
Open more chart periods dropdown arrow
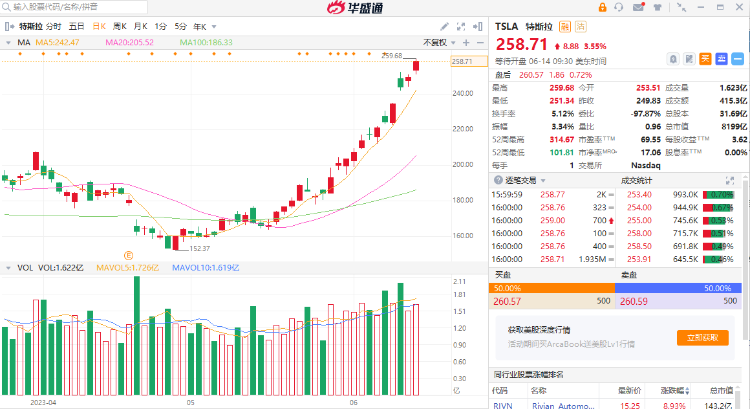pos(214,27)
